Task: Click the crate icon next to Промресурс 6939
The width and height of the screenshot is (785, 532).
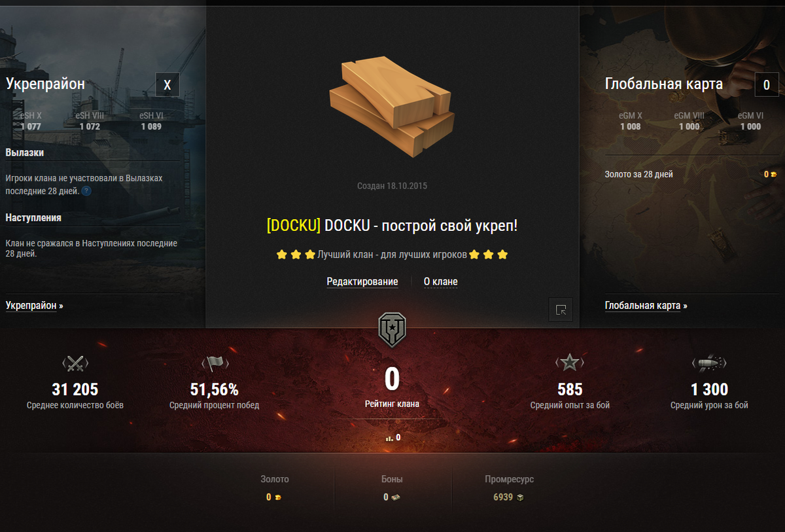Action: (x=519, y=497)
